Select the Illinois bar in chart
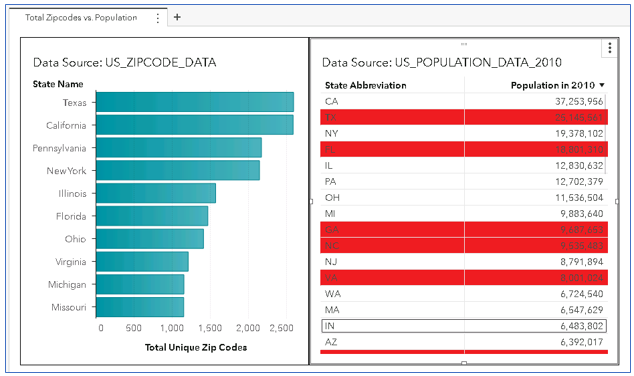 tap(156, 193)
